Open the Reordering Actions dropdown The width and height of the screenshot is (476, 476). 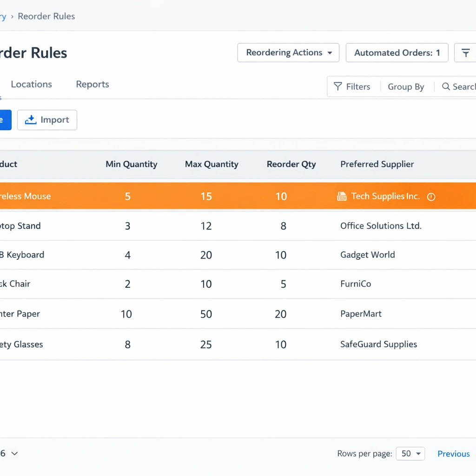click(288, 53)
